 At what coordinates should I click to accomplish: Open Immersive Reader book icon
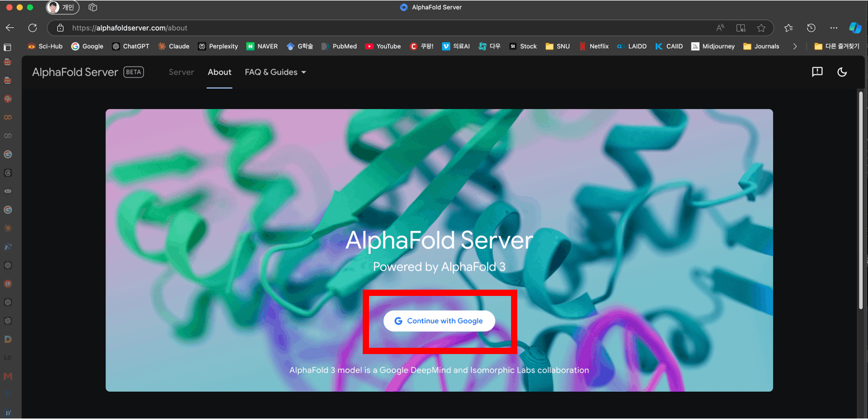741,28
